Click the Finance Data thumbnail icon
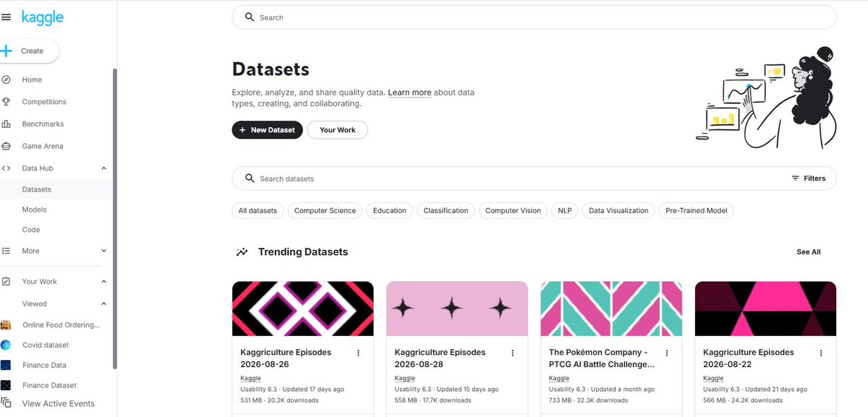 6,365
